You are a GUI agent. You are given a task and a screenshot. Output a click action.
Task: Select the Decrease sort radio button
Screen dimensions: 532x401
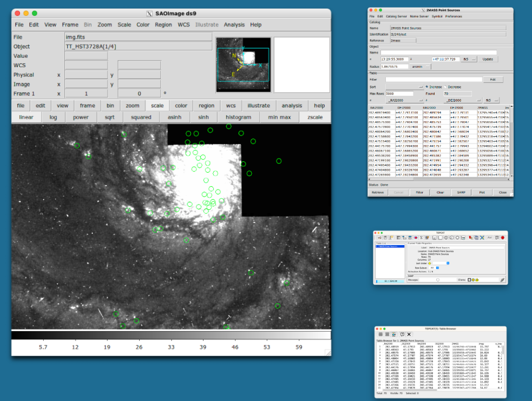coord(445,87)
